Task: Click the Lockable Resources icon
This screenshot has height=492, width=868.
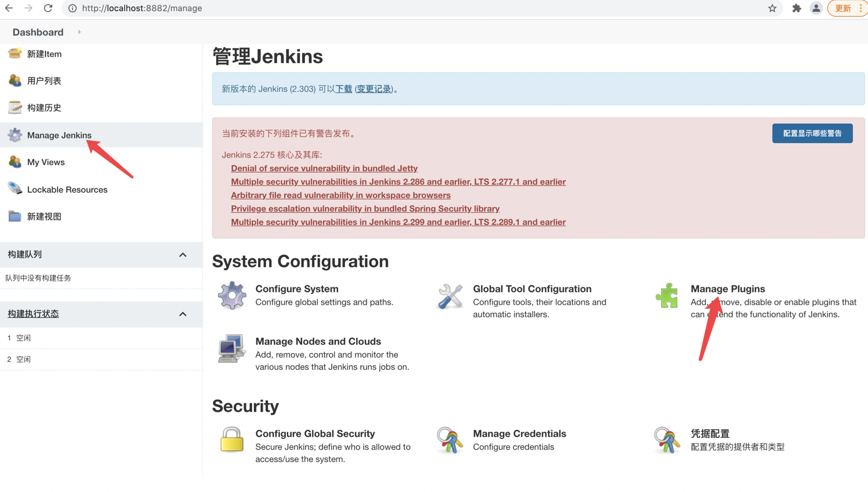Action: tap(15, 189)
